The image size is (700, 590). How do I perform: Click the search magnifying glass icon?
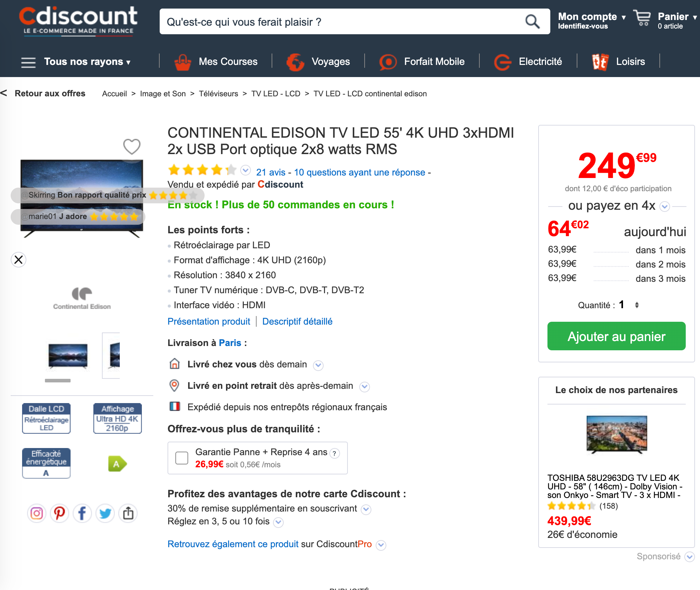point(532,22)
